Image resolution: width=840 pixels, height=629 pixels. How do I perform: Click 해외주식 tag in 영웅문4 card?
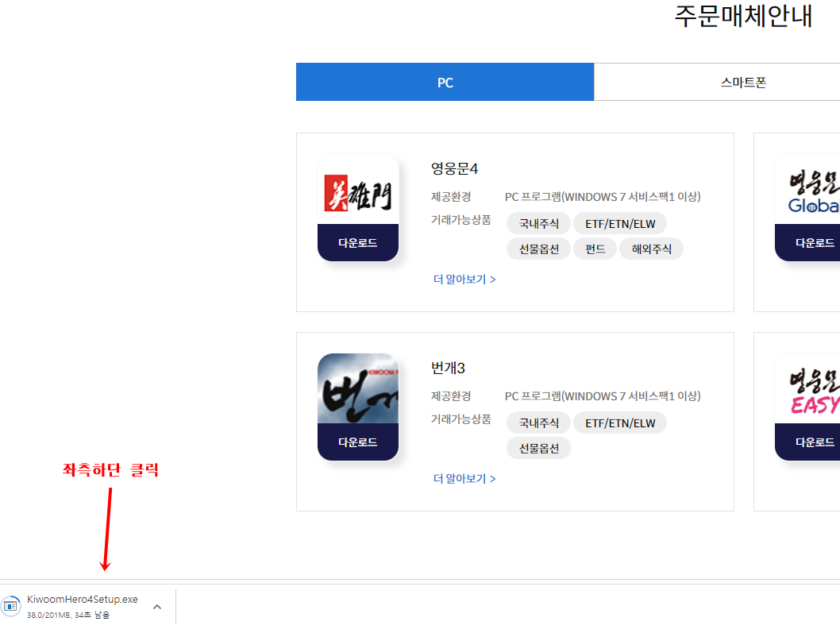pyautogui.click(x=651, y=249)
